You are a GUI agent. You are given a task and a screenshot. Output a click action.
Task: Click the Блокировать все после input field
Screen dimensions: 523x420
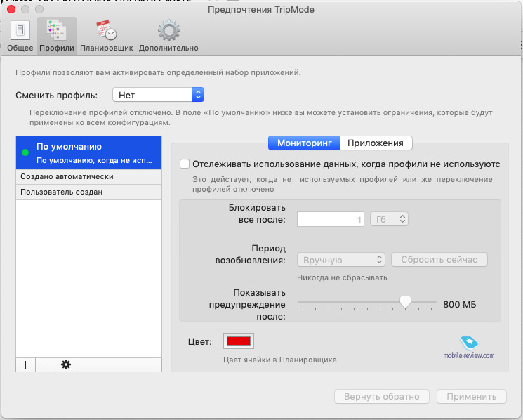(330, 219)
